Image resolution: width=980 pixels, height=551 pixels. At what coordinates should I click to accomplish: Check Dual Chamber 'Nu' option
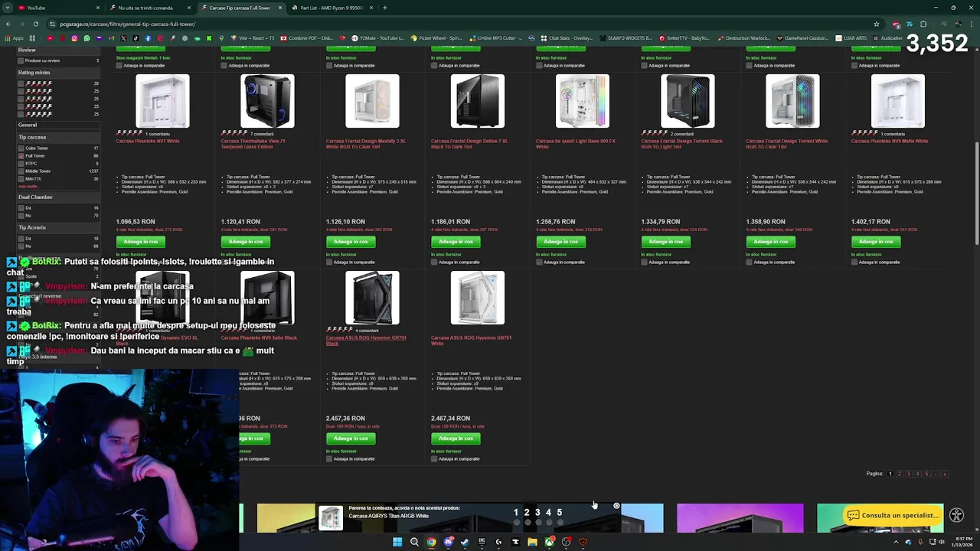(21, 216)
